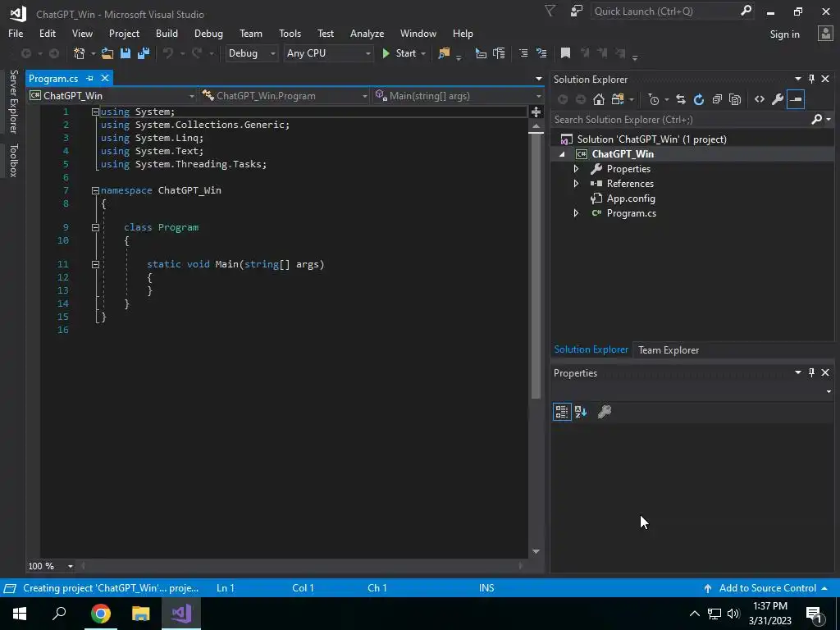Click the editor vertical scrollbar thumb
Image resolution: width=840 pixels, height=630 pixels.
coord(536,267)
